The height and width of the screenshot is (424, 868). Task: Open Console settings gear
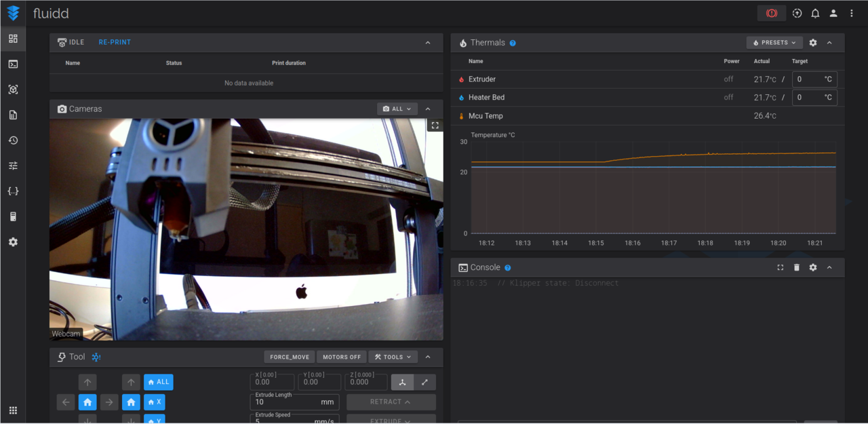[813, 268]
